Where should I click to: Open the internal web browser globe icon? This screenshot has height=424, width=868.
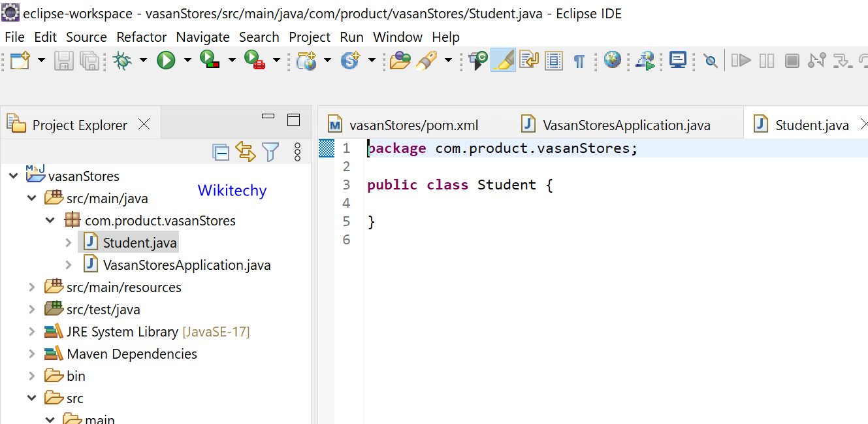coord(611,60)
